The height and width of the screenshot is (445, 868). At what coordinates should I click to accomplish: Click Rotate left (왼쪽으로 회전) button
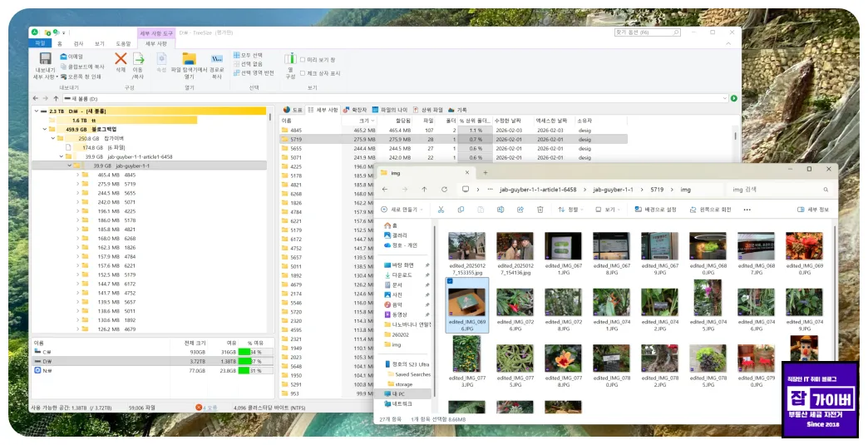pyautogui.click(x=710, y=210)
